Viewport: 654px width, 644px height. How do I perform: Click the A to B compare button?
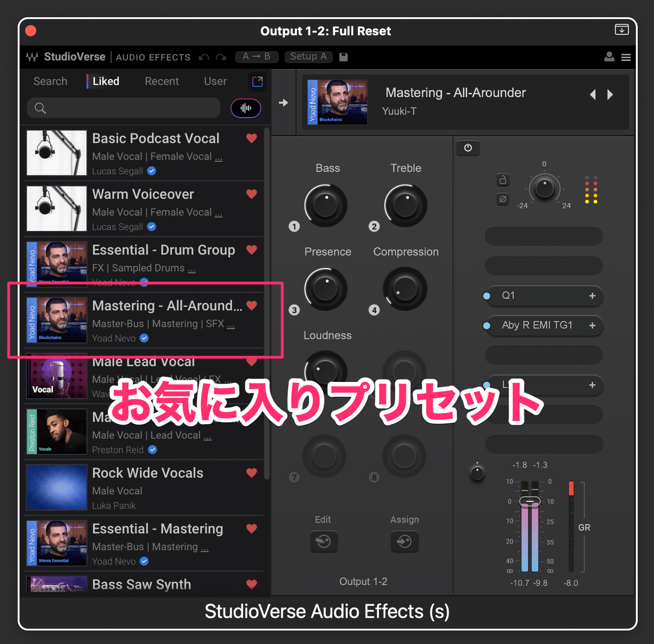pos(256,57)
